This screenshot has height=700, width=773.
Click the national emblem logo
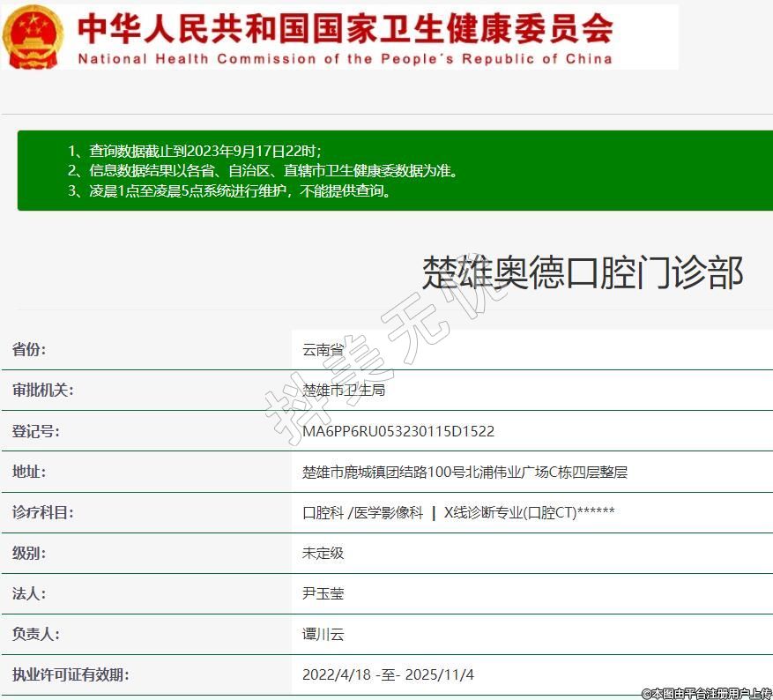33,37
